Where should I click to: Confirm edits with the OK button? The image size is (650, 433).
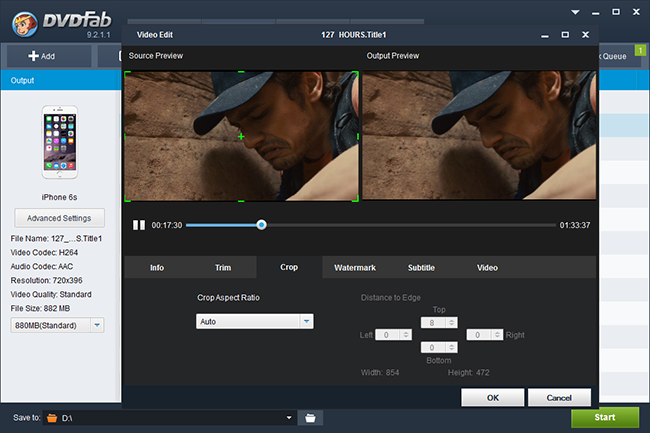tap(492, 398)
